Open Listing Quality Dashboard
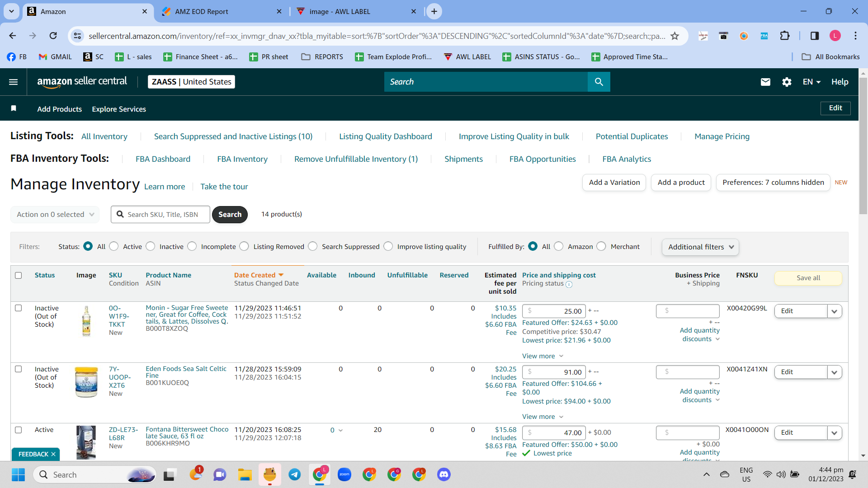 tap(386, 136)
